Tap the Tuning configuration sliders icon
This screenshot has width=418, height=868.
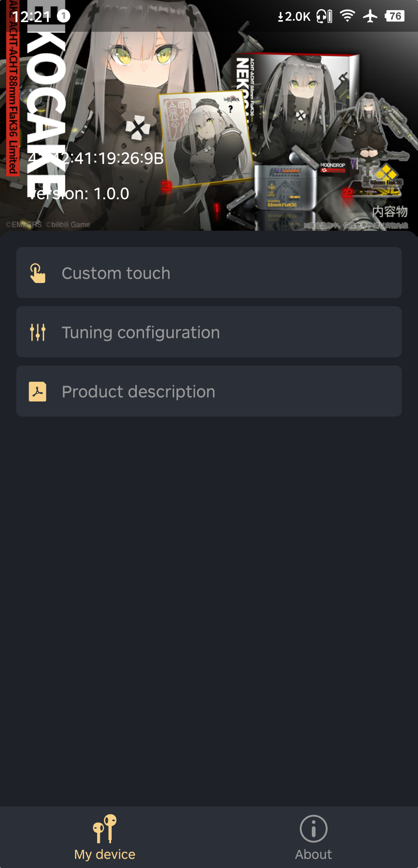tap(38, 332)
